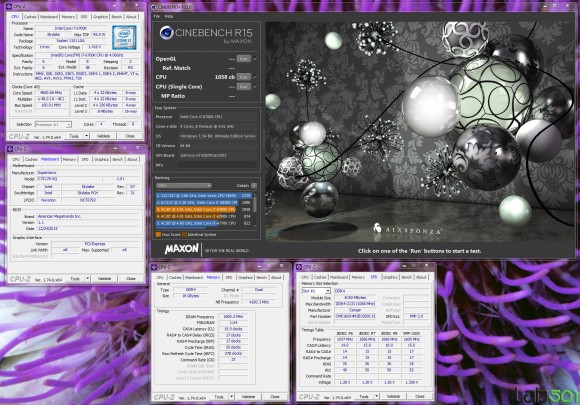The width and height of the screenshot is (580, 405).
Task: Select ranking row 2 6C/12T Core i7
Action: 204,202
